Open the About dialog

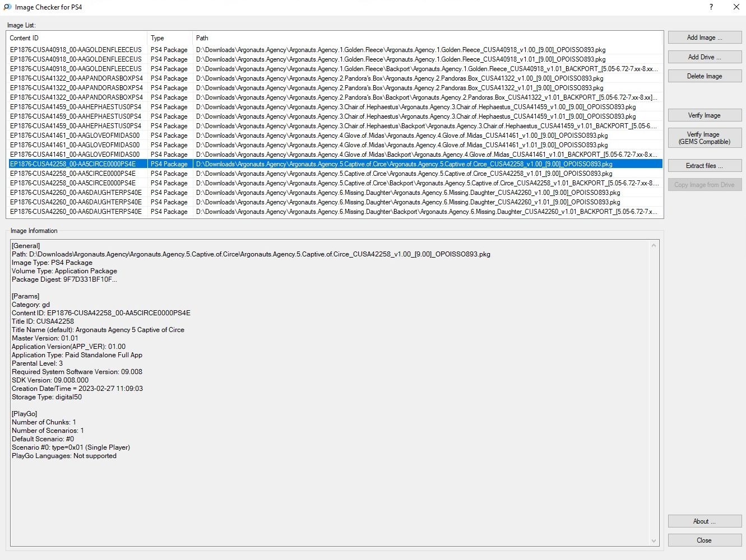coord(705,521)
